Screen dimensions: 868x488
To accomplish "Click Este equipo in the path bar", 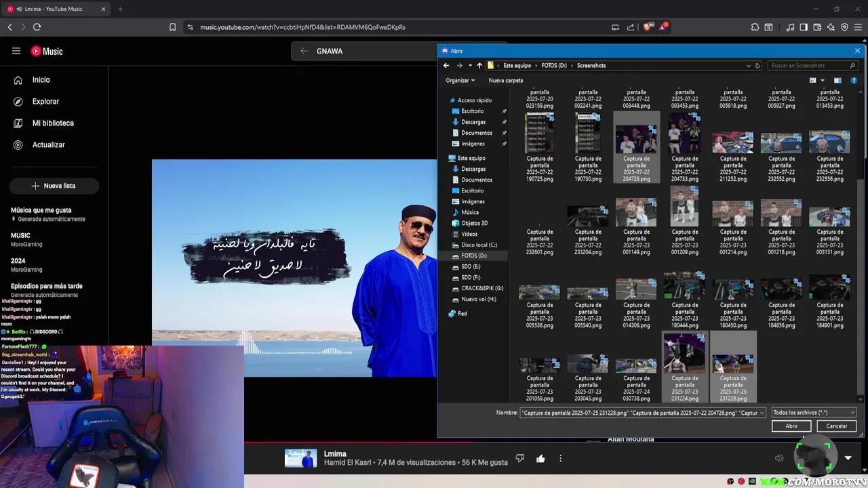I will 517,66.
